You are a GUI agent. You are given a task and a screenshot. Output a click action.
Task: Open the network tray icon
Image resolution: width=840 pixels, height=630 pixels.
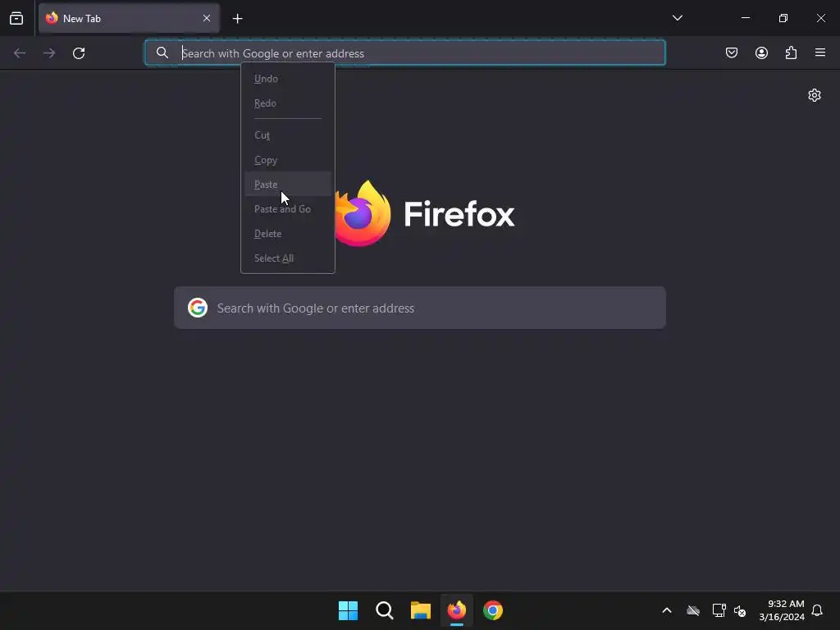point(719,610)
